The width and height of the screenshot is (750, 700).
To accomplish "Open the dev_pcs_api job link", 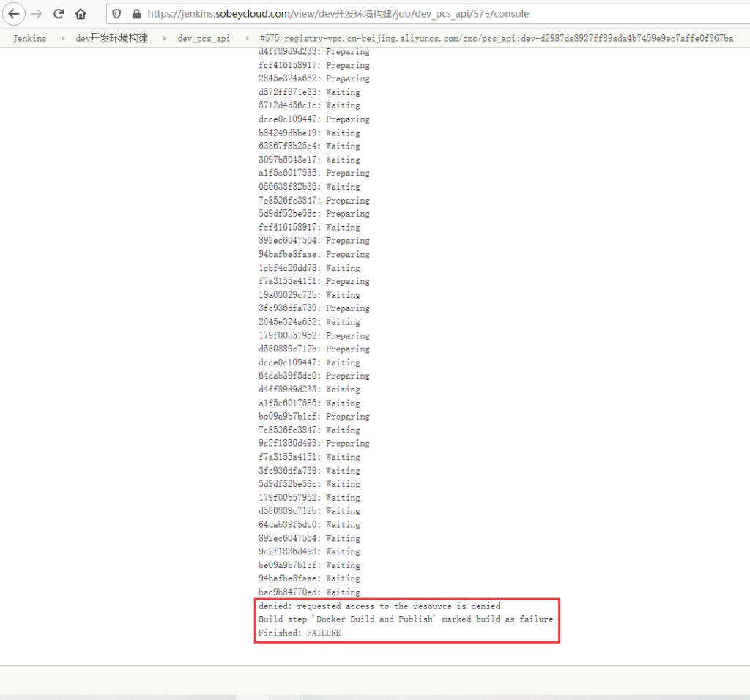I will tap(204, 38).
